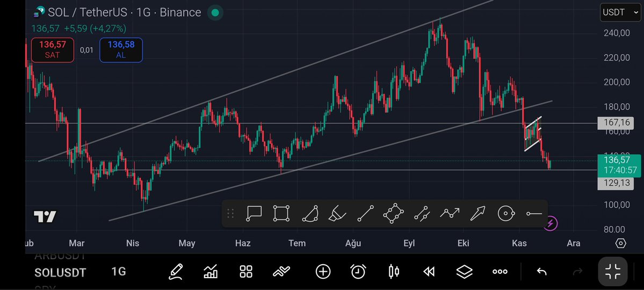Open the layout grid templates icon
This screenshot has height=290, width=644.
pyautogui.click(x=246, y=272)
